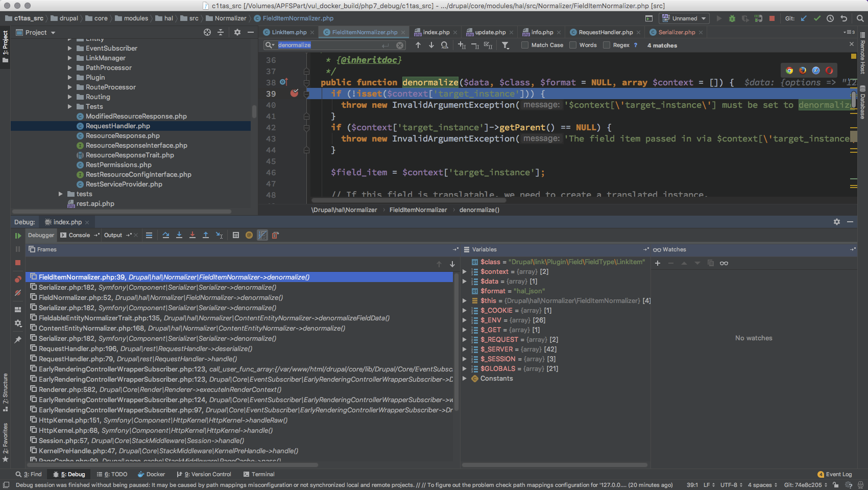Jump to next search occurrence arrow

tap(431, 45)
